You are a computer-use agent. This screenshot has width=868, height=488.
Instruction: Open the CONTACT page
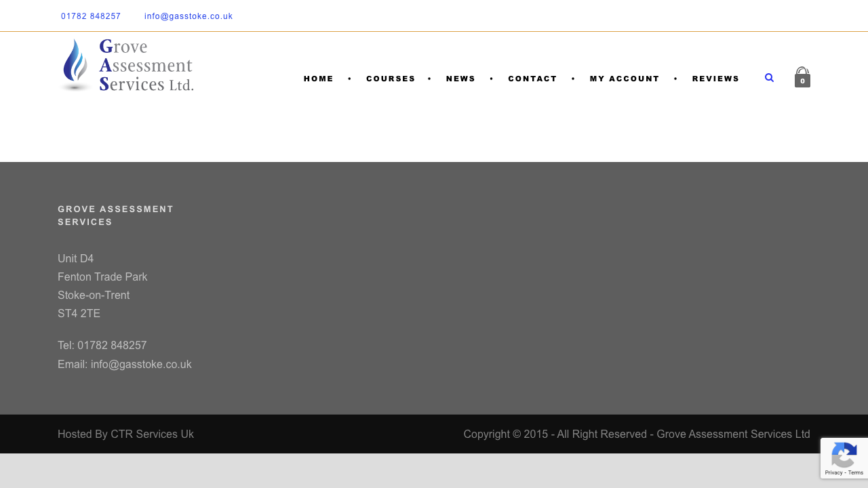532,79
